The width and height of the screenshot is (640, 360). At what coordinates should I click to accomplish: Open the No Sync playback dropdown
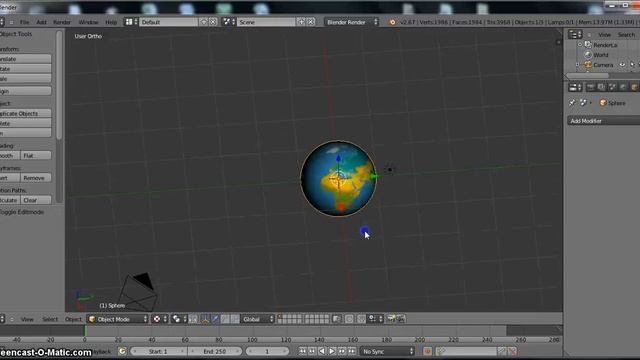(387, 351)
